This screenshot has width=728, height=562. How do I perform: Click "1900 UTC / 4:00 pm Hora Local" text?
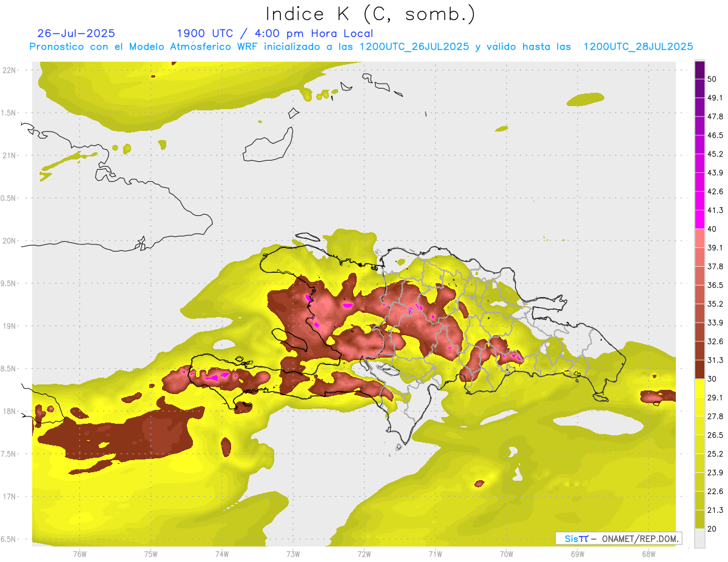click(275, 33)
